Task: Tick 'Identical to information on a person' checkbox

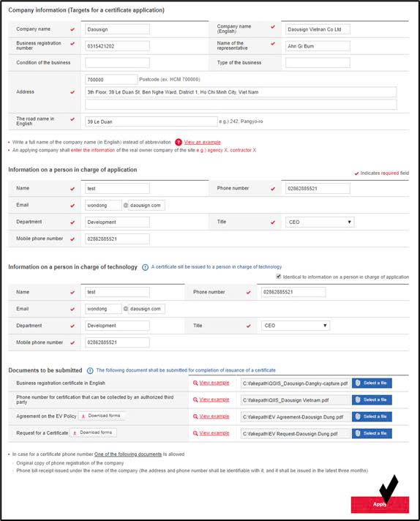Action: pos(279,277)
